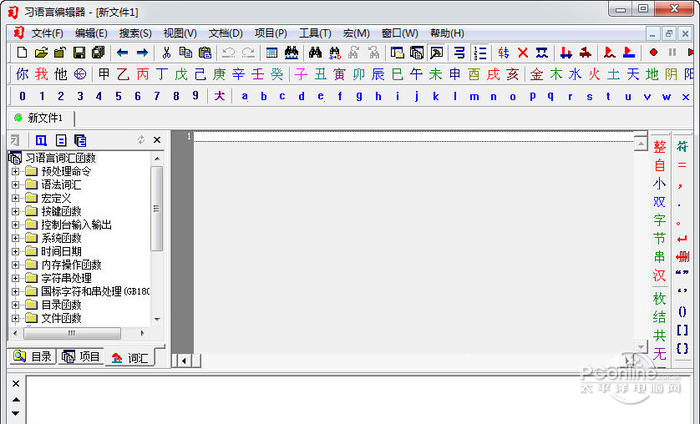Expand the 语法词汇 folder
The image size is (700, 424).
[x=15, y=185]
